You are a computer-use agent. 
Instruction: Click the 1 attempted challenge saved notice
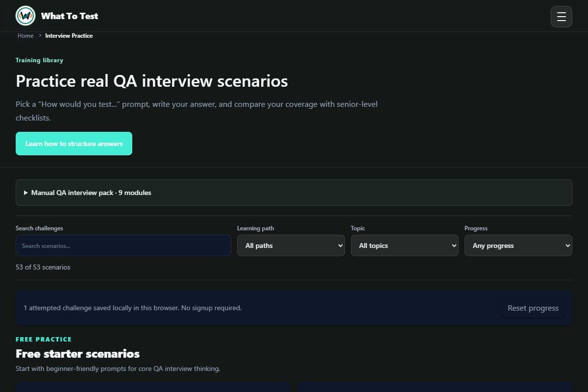(132, 308)
